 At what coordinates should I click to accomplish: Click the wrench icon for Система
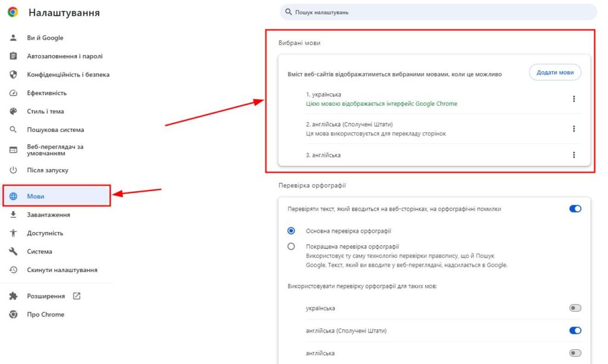click(13, 251)
